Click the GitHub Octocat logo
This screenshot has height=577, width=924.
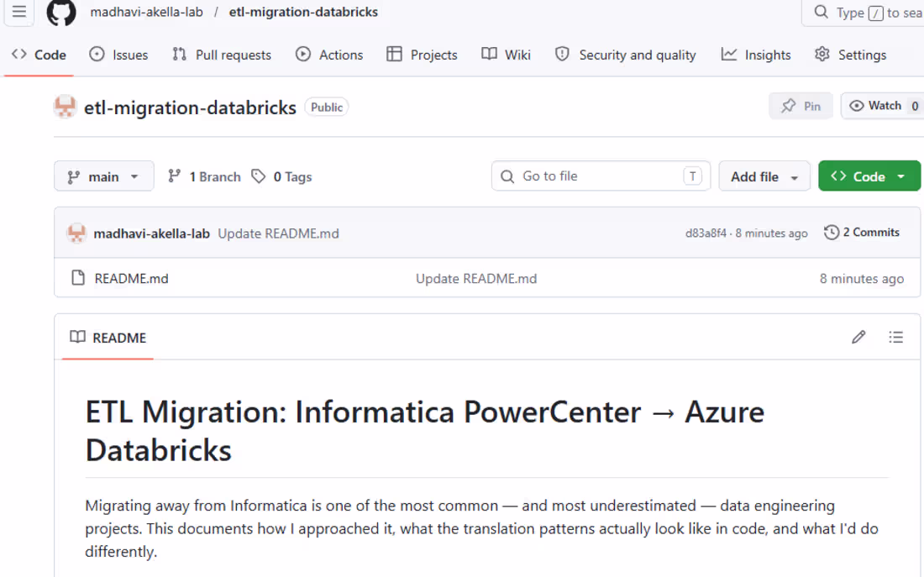(x=61, y=13)
